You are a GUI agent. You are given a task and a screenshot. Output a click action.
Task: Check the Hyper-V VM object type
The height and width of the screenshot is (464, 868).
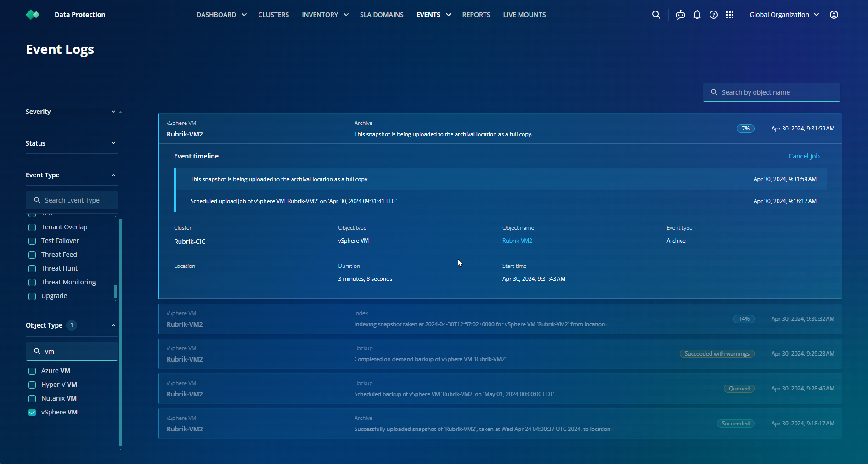pos(32,385)
